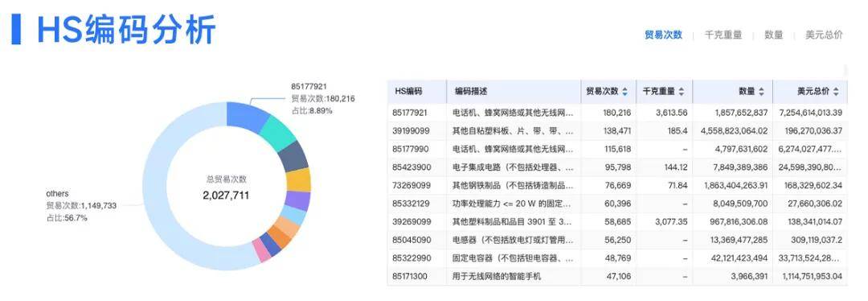Viewport: 868px width, 301px height.
Task: Click trade count value 47,106
Action: point(619,276)
